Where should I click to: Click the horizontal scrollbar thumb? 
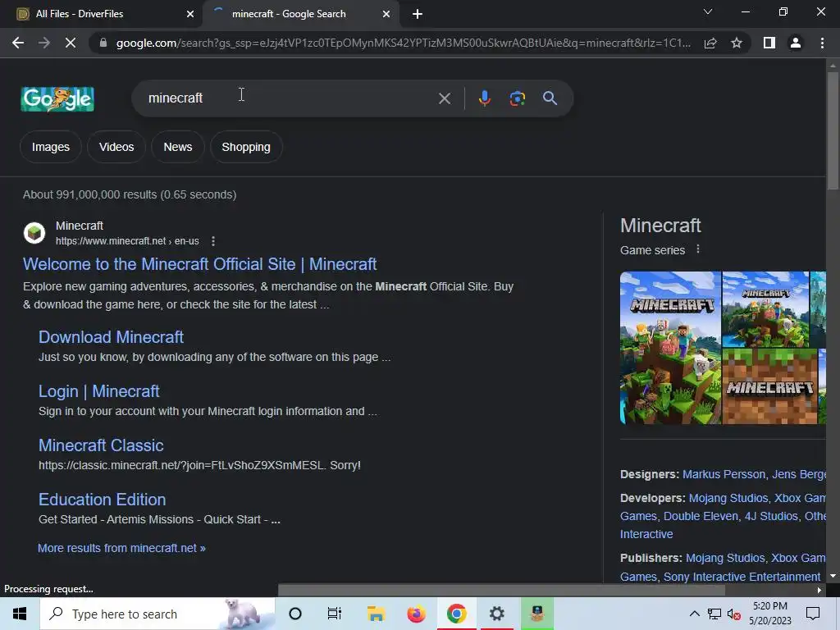point(501,590)
